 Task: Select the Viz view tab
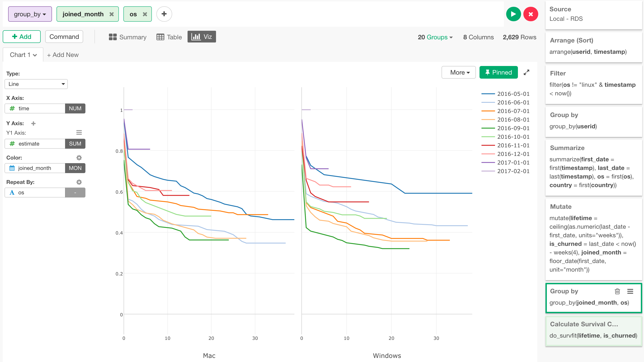click(202, 37)
